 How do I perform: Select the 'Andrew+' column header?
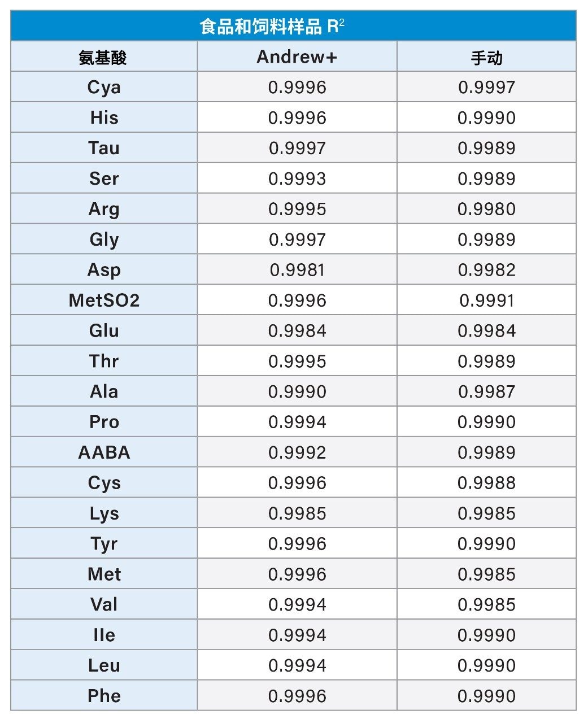297,57
